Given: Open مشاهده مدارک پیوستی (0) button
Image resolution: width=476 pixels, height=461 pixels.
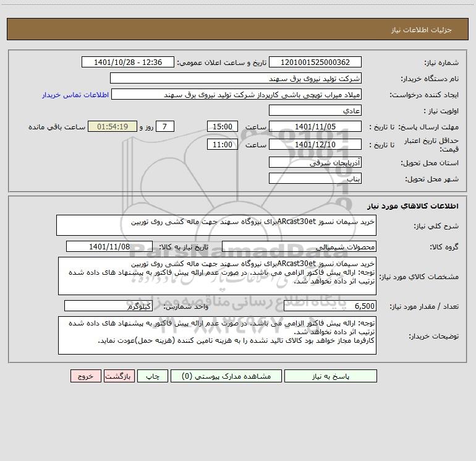Looking at the screenshot, I should [226, 376].
